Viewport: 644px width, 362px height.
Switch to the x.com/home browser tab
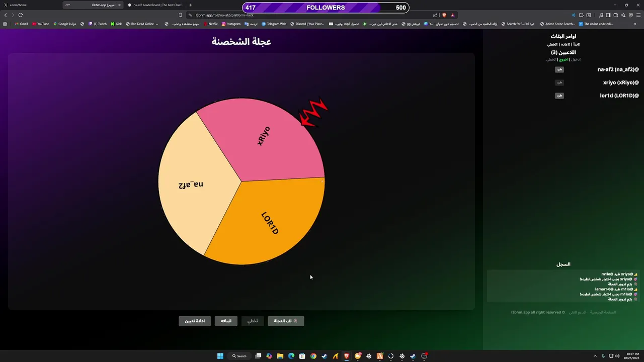pos(30,5)
